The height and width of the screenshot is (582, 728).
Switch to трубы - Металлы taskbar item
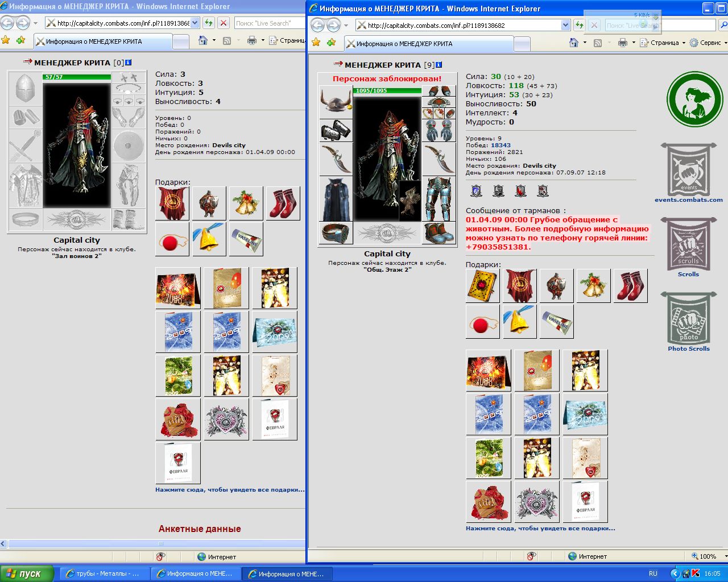tap(105, 573)
